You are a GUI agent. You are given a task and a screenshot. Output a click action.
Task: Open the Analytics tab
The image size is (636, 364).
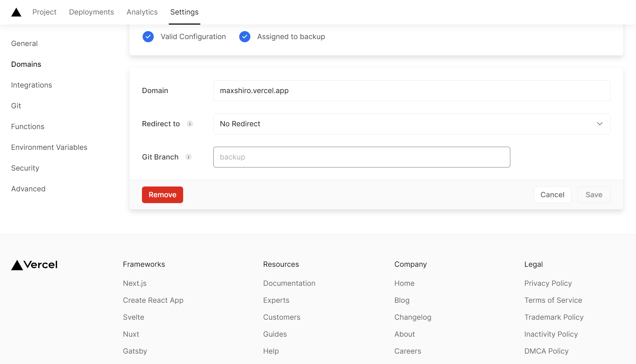click(x=142, y=12)
